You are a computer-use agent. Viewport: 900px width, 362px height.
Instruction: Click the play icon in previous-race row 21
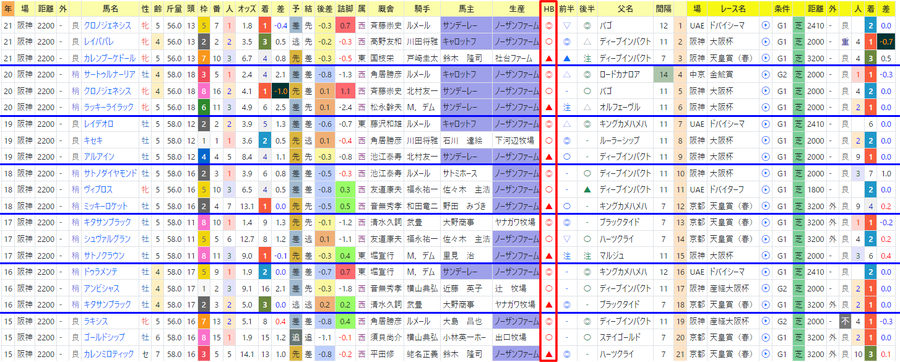tap(765, 354)
